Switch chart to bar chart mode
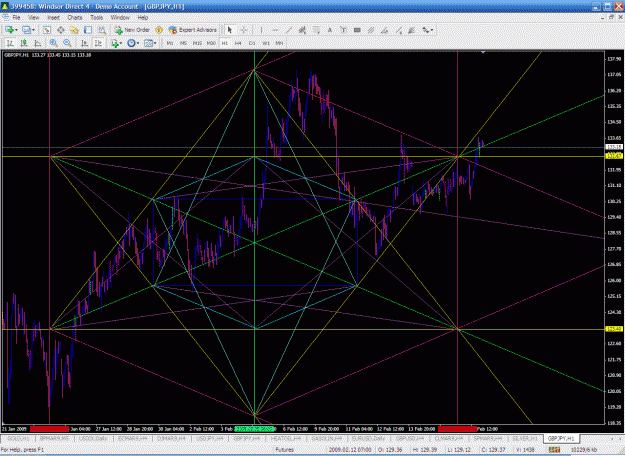Screen dimensions: 625x456 click(x=10, y=43)
